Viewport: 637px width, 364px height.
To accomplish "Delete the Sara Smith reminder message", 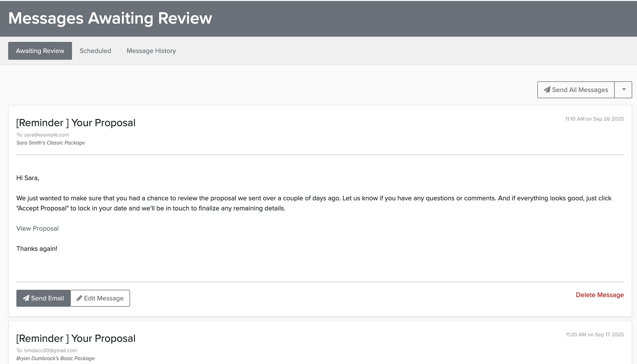I will click(x=600, y=295).
